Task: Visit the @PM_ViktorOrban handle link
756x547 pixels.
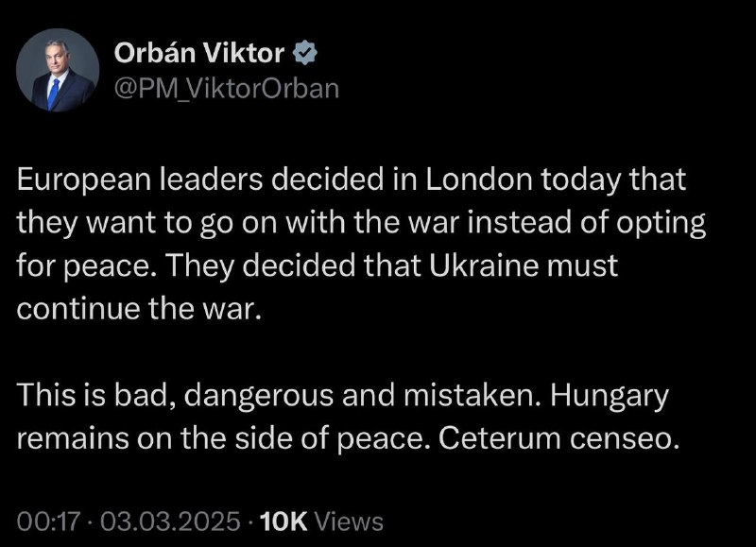Action: click(227, 89)
